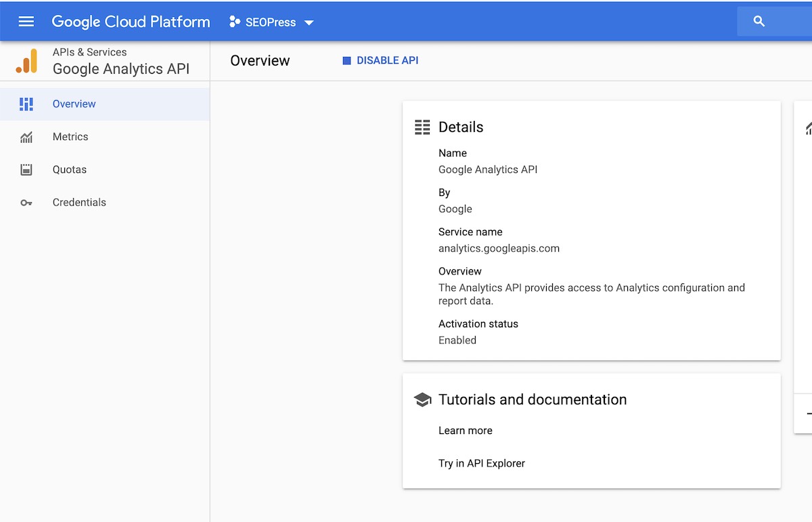Click the Metrics chart icon
The image size is (812, 522).
[26, 137]
